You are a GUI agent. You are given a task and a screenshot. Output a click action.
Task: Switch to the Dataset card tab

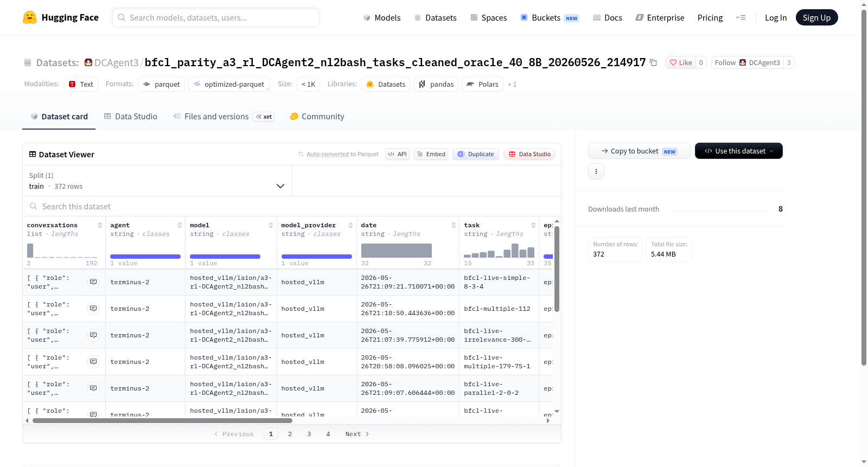pyautogui.click(x=59, y=117)
